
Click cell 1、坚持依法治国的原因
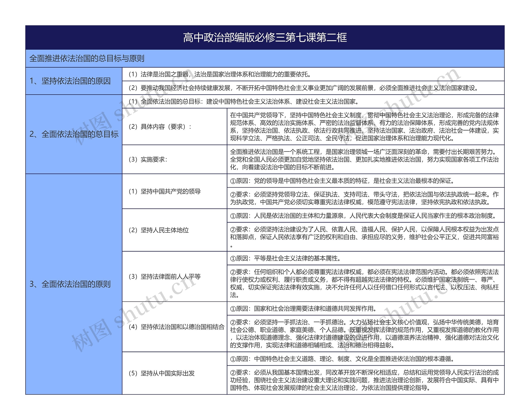coord(70,81)
